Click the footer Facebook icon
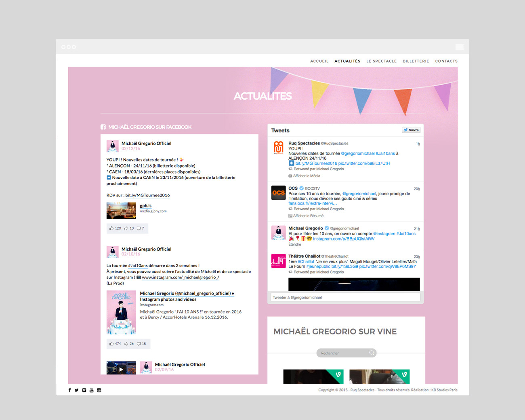The width and height of the screenshot is (525, 420). (x=69, y=390)
